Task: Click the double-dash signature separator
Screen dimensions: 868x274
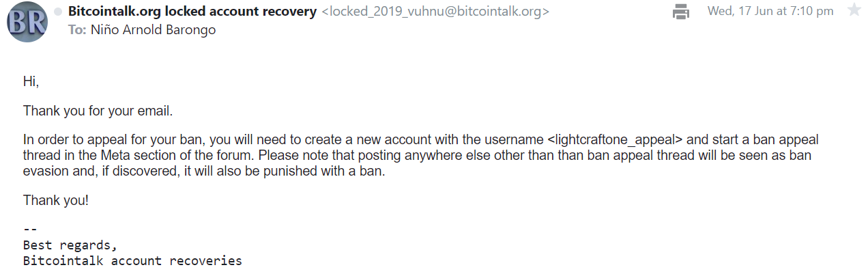Action: 30,230
